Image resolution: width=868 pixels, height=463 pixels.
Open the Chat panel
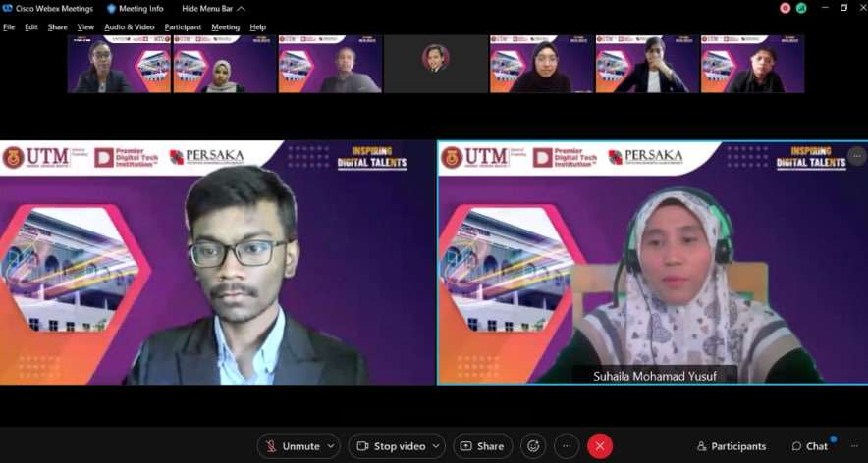click(810, 446)
